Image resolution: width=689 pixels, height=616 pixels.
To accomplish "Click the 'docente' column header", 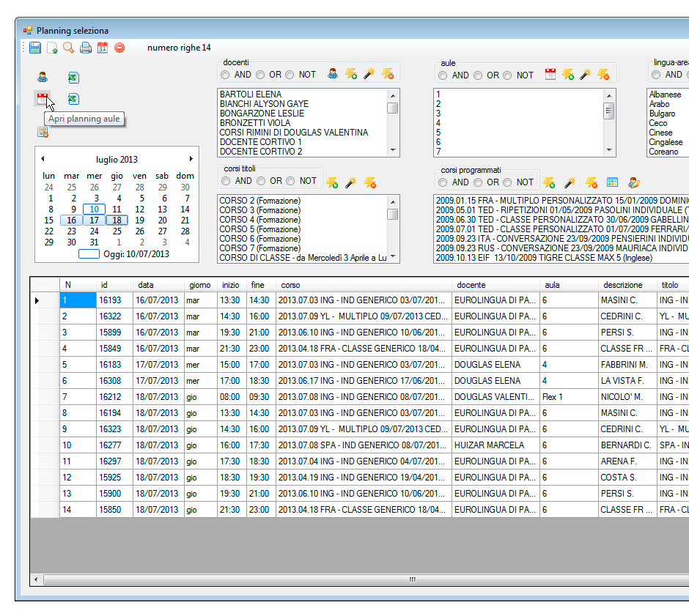I will pyautogui.click(x=496, y=285).
